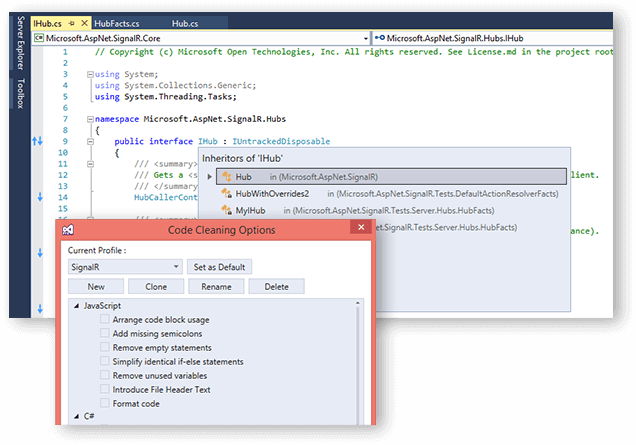This screenshot has width=636, height=445.
Task: Enable Add missing semicolons
Action: [x=105, y=333]
